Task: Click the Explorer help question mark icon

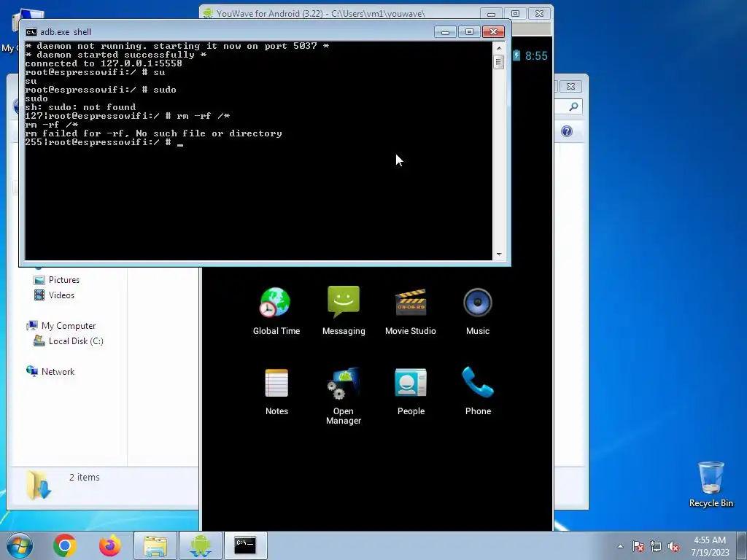Action: [566, 131]
